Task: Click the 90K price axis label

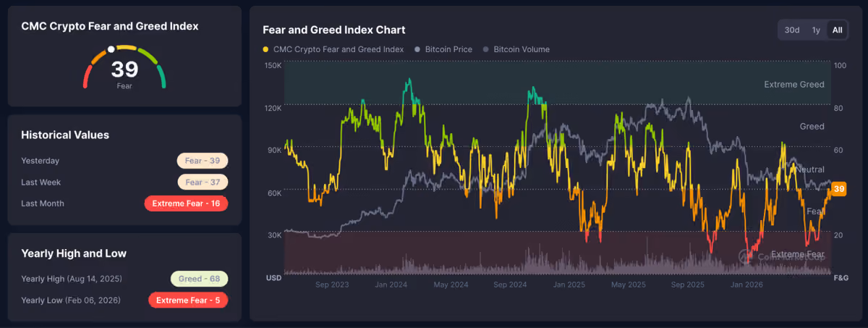Action: tap(275, 150)
